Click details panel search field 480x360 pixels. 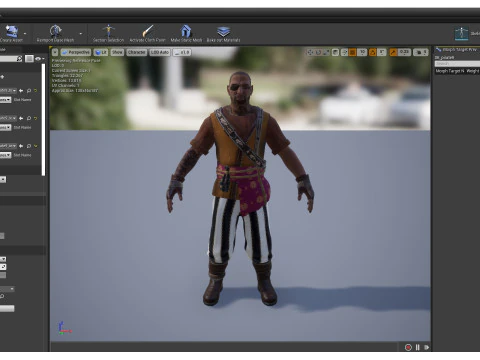click(x=11, y=59)
